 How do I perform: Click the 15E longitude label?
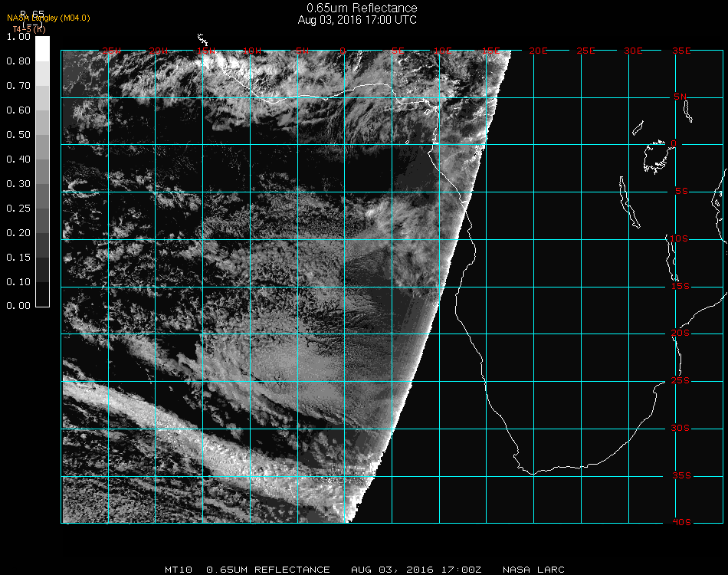[490, 51]
